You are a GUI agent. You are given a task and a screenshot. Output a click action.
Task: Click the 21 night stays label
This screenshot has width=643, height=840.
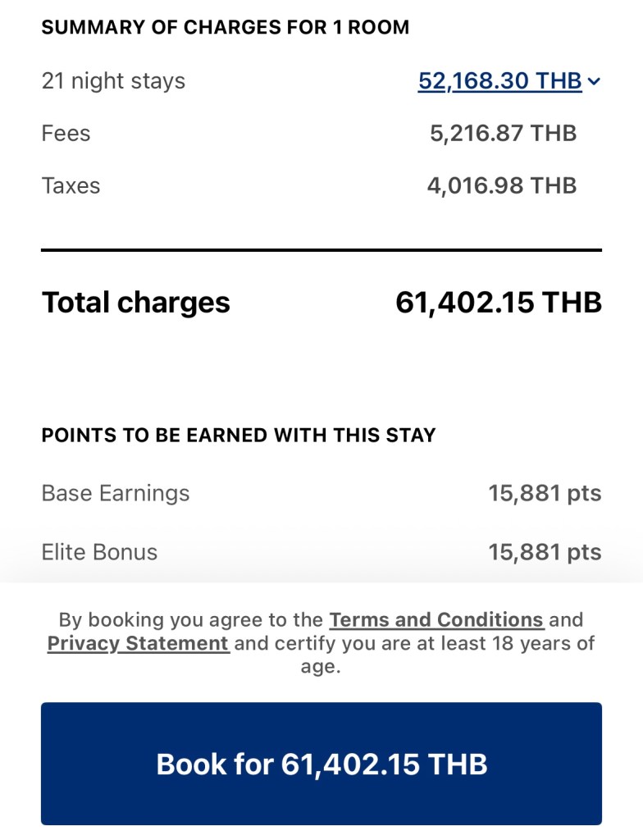tap(113, 81)
